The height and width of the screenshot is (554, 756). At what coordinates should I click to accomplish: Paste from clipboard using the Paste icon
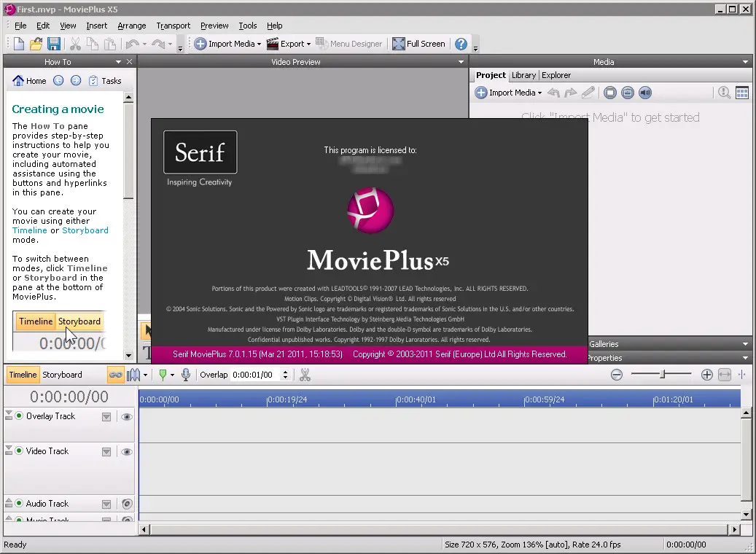[x=110, y=44]
